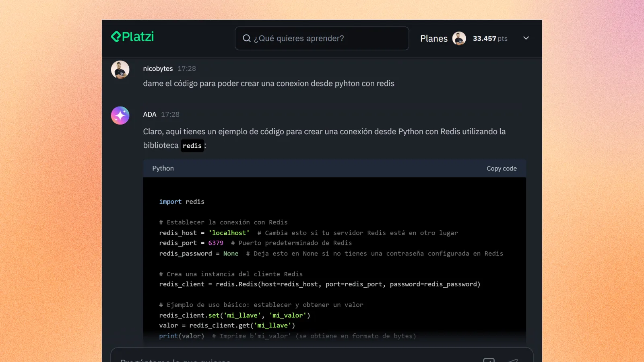Focus the chat prompt input box
The image size is (644, 362).
[x=322, y=355]
